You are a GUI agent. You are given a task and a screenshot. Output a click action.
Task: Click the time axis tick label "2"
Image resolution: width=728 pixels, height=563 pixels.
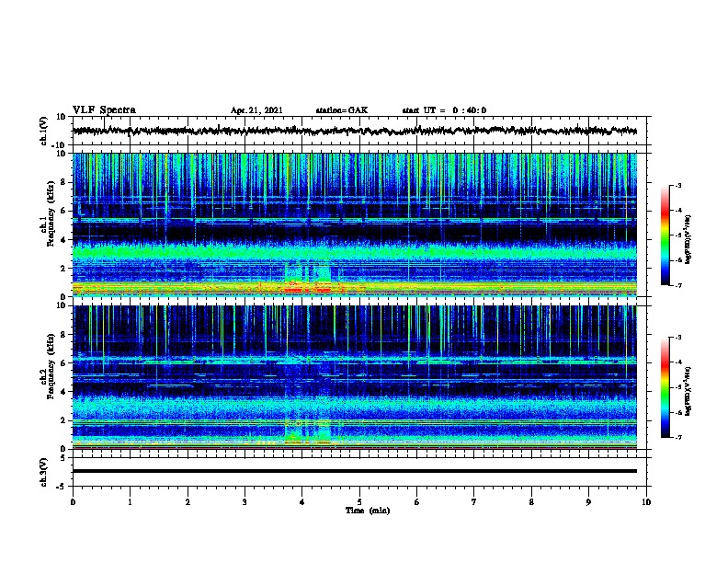tap(188, 502)
